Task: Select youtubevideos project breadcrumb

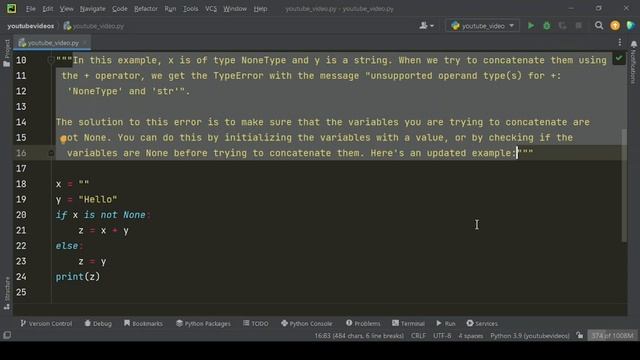Action: [31, 26]
